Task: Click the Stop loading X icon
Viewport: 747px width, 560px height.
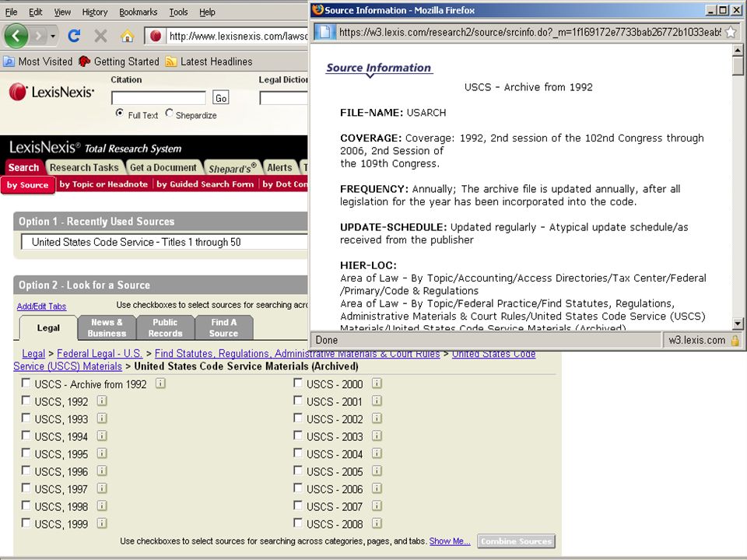Action: pyautogui.click(x=100, y=36)
